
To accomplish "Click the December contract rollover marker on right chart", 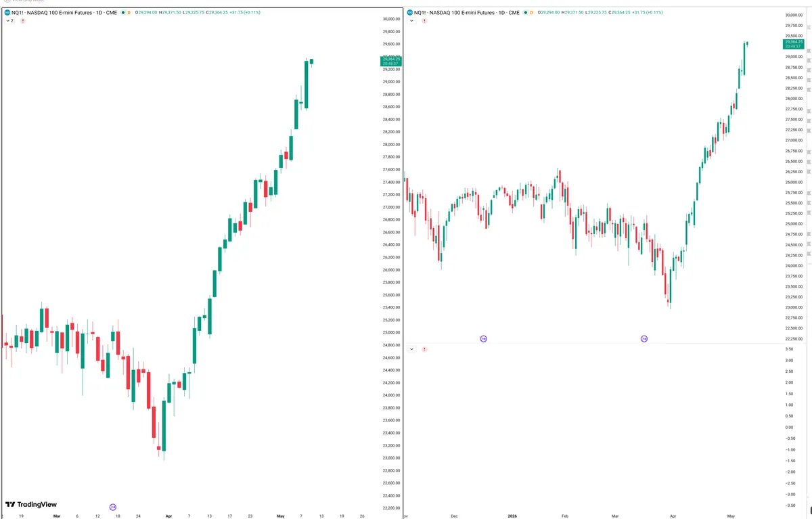I will coord(483,338).
